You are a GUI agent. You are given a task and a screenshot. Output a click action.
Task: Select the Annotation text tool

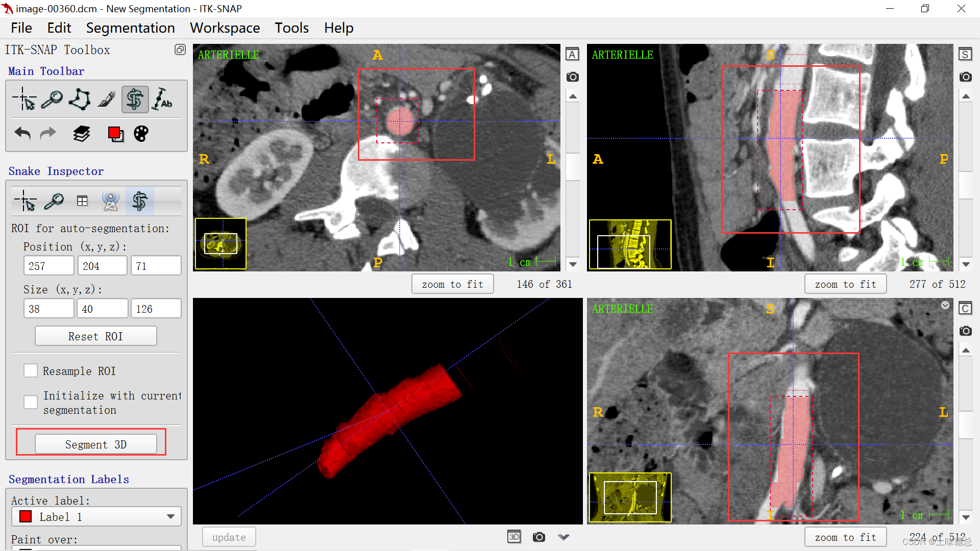click(163, 99)
